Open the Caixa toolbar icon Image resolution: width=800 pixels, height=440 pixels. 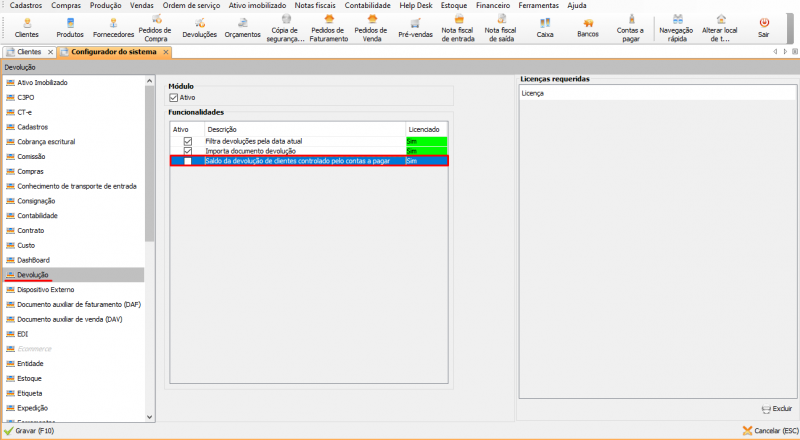click(x=545, y=26)
